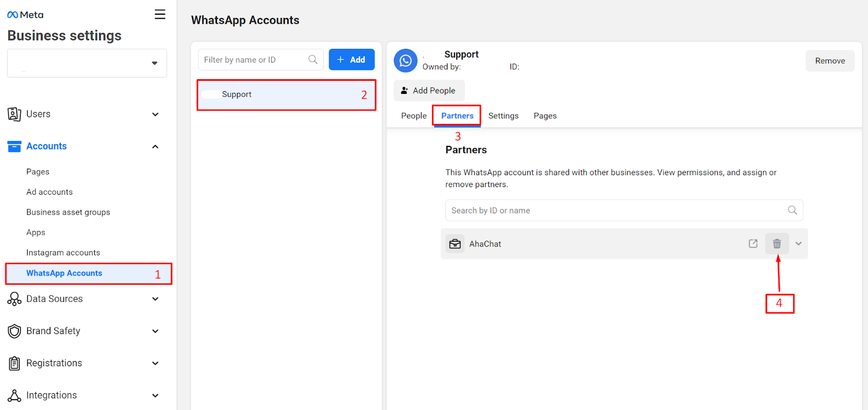Open AhaChat partner external link icon

tap(753, 244)
